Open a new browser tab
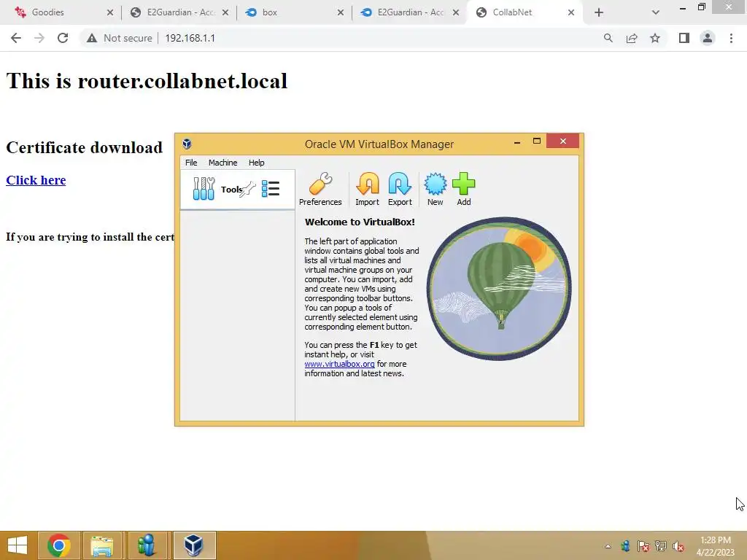Image resolution: width=747 pixels, height=560 pixels. 599,12
